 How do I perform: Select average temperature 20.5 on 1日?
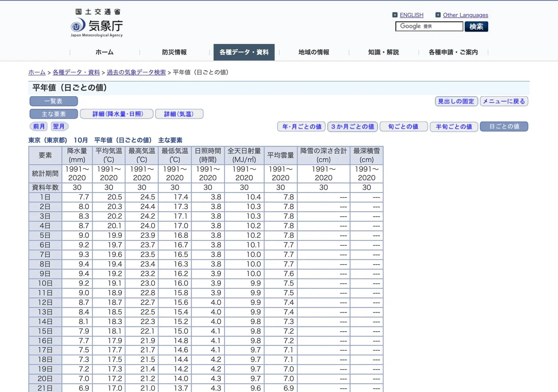tap(109, 197)
